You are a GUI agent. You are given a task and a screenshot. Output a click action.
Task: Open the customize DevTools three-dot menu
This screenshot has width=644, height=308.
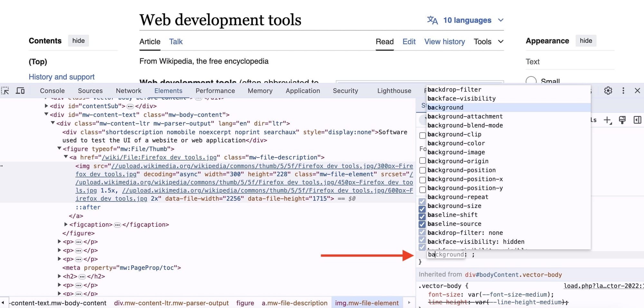click(x=623, y=90)
